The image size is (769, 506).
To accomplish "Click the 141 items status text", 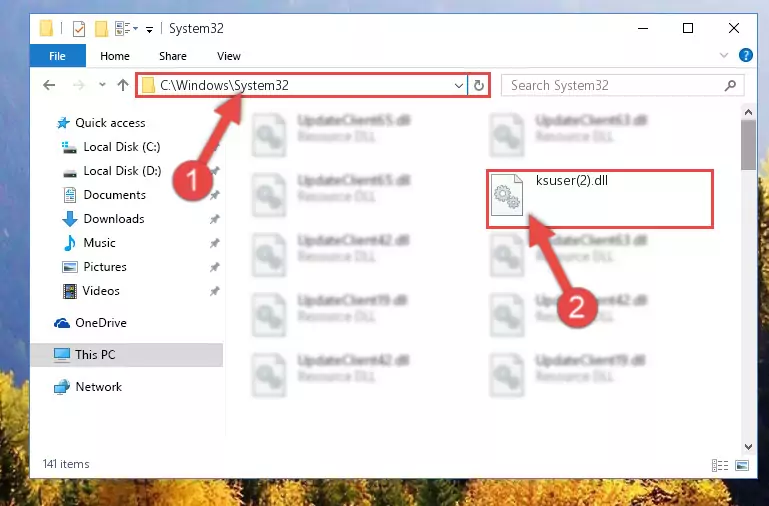I will pyautogui.click(x=66, y=464).
